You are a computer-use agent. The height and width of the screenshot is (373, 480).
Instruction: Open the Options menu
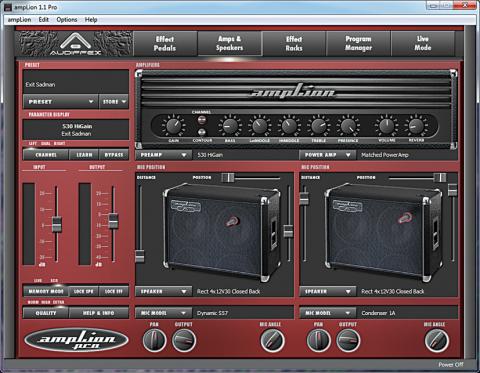(x=67, y=20)
